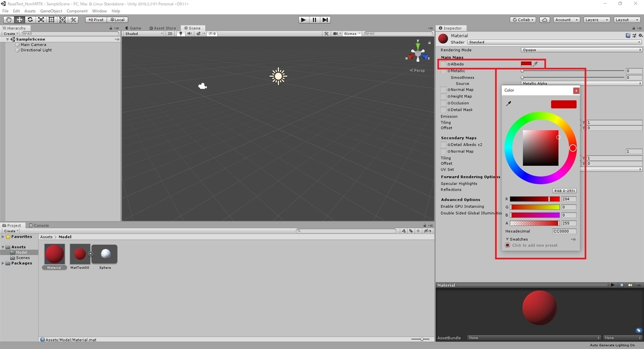Click the Step frame button

coord(325,20)
